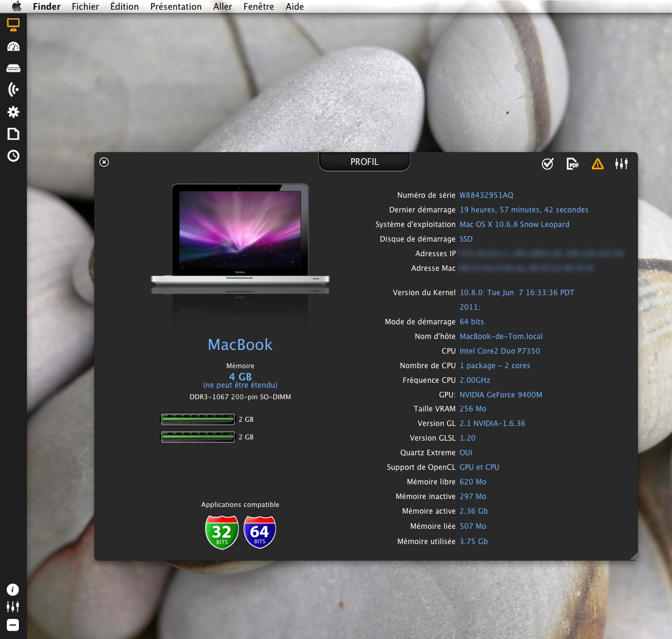This screenshot has height=639, width=672.
Task: Click the kernel version 10.8.0 value
Action: [517, 299]
